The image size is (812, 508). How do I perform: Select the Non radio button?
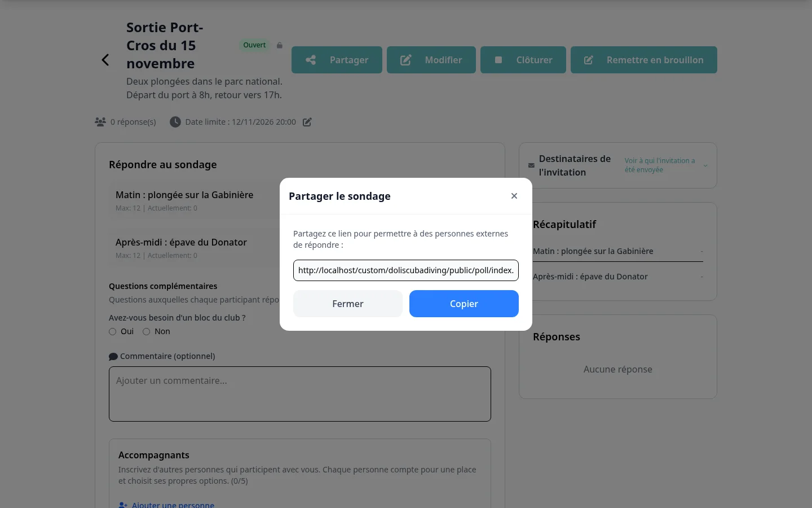pos(147,332)
